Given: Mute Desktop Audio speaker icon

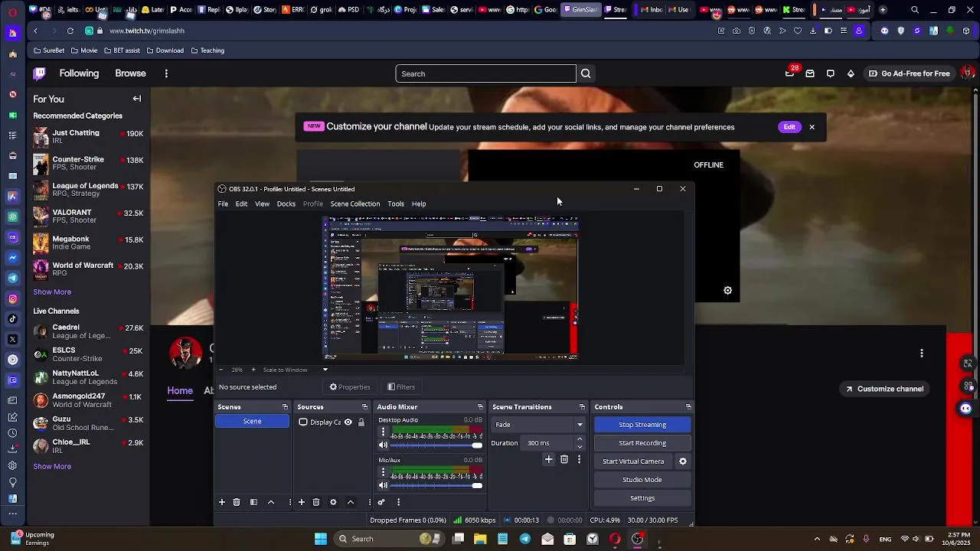Looking at the screenshot, I should click(383, 445).
